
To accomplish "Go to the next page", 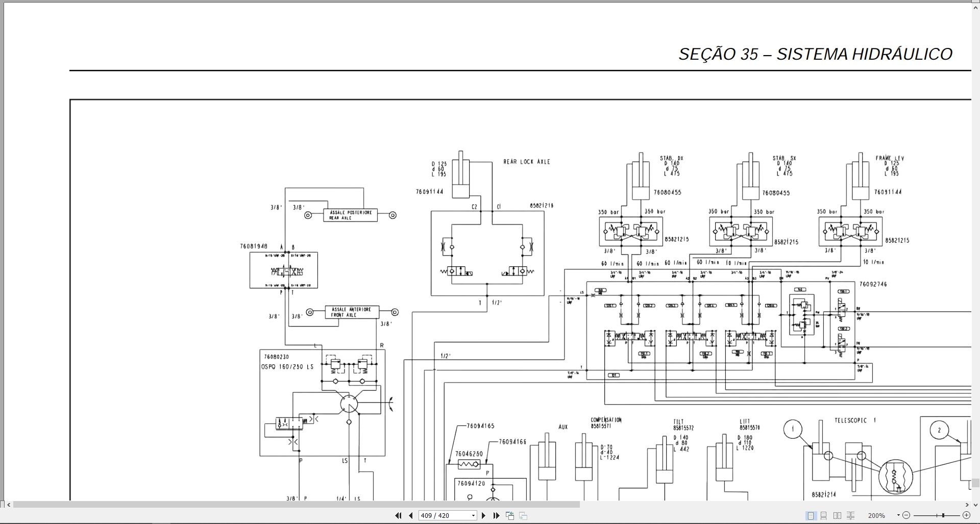I will pos(484,515).
